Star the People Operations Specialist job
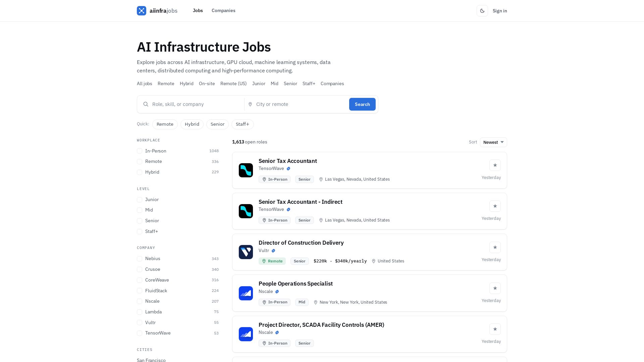 [495, 288]
